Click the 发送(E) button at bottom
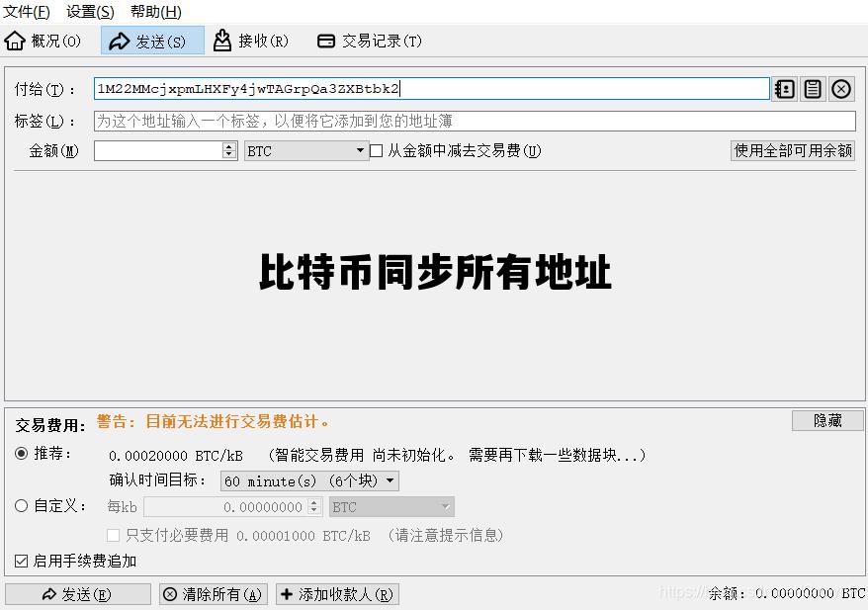868x610 pixels. (78, 594)
